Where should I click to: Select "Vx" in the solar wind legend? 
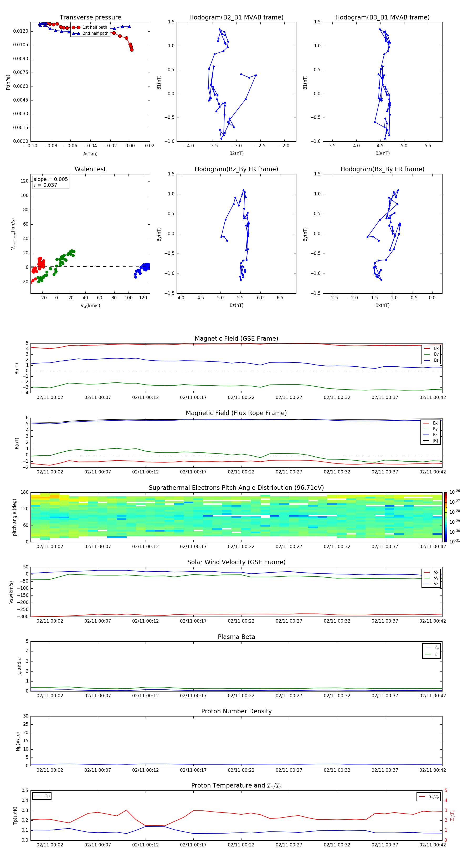point(431,572)
